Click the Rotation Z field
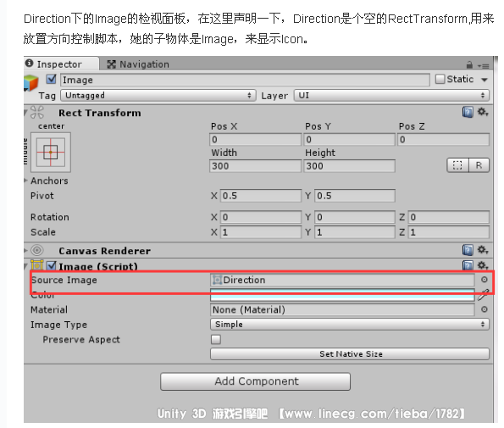This screenshot has width=504, height=428. click(x=449, y=217)
